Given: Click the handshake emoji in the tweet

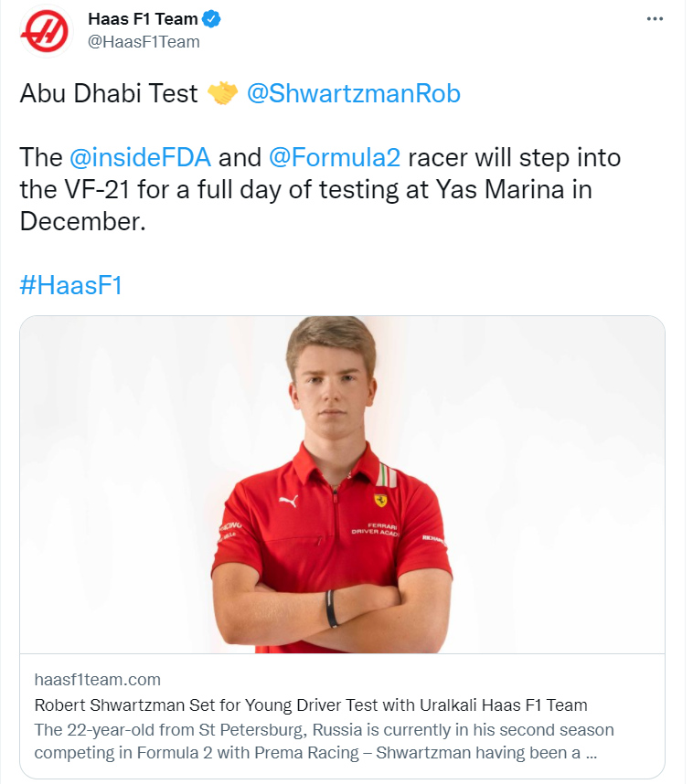Looking at the screenshot, I should click(x=222, y=94).
